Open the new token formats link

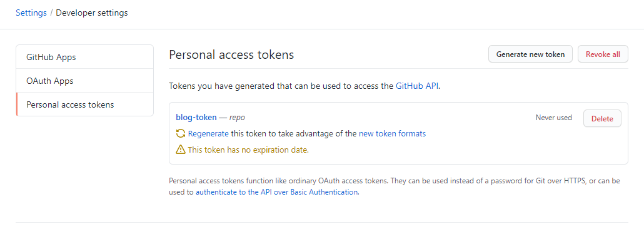click(392, 134)
